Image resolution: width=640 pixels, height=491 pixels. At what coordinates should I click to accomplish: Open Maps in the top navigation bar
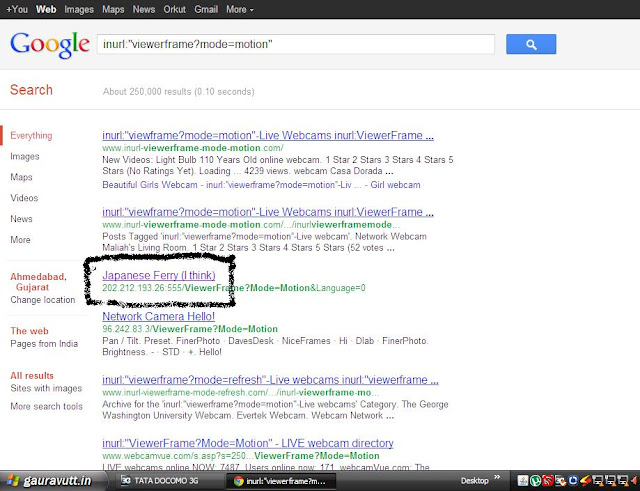pyautogui.click(x=113, y=9)
